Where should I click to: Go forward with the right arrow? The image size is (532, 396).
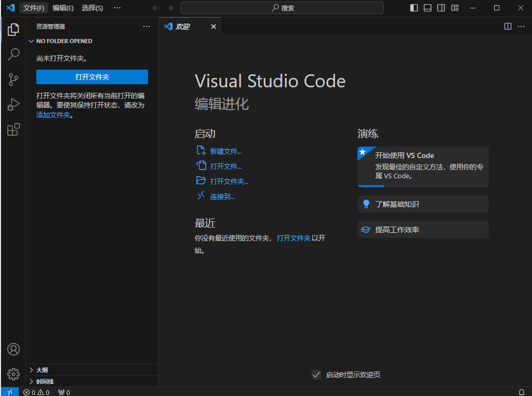[170, 8]
